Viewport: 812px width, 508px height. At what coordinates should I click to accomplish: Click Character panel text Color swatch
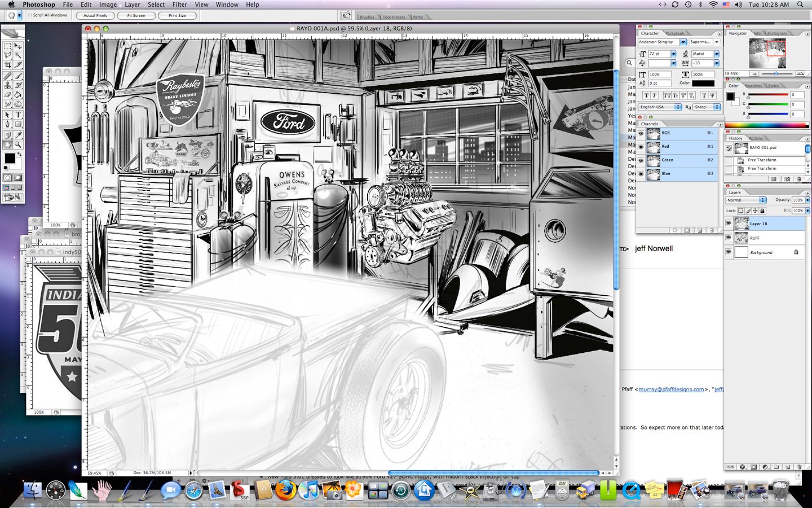click(x=703, y=84)
